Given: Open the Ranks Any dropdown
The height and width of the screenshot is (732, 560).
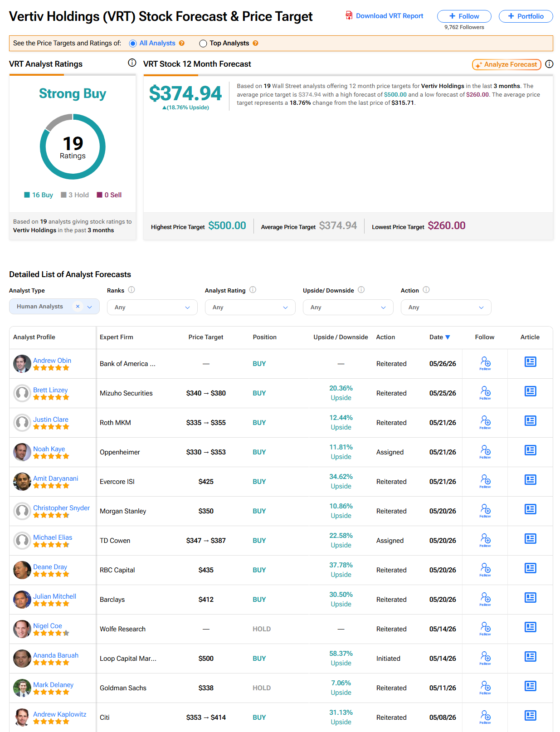Looking at the screenshot, I should pyautogui.click(x=152, y=307).
